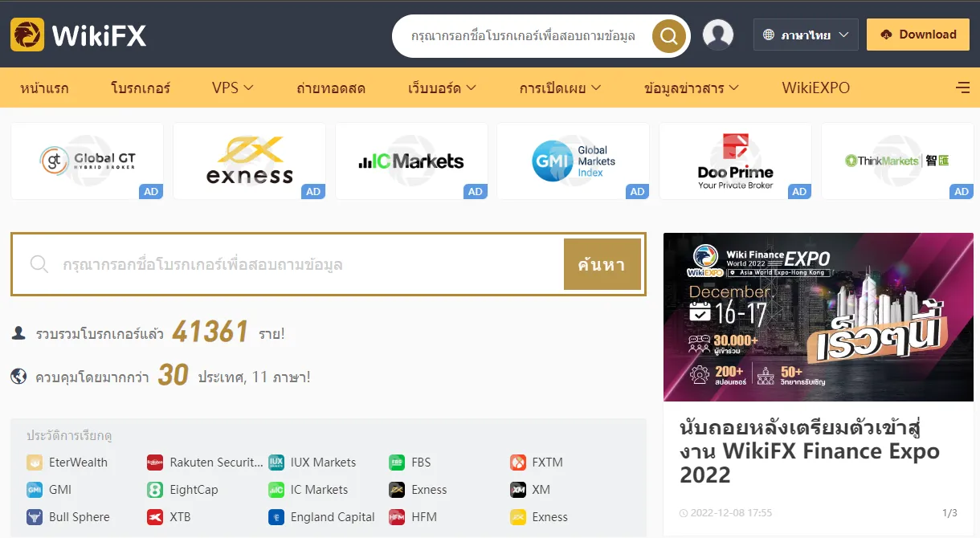Image resolution: width=980 pixels, height=538 pixels.
Task: Open the WikiEXPO menu item
Action: pos(815,88)
